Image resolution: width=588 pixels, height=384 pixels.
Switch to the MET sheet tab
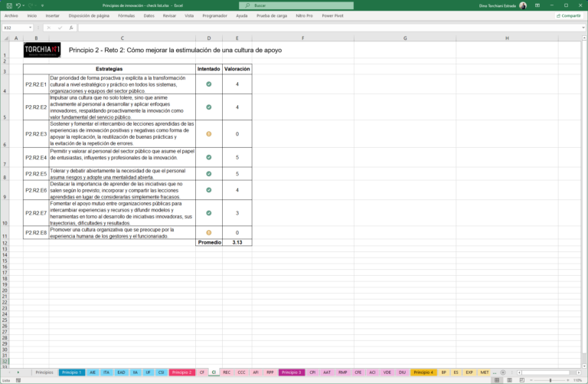[x=485, y=373]
